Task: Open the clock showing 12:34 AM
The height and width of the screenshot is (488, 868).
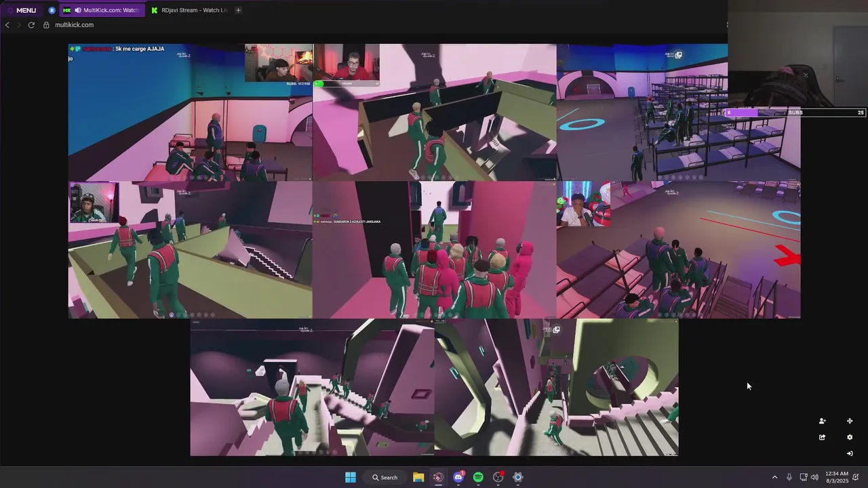Action: pyautogui.click(x=837, y=477)
